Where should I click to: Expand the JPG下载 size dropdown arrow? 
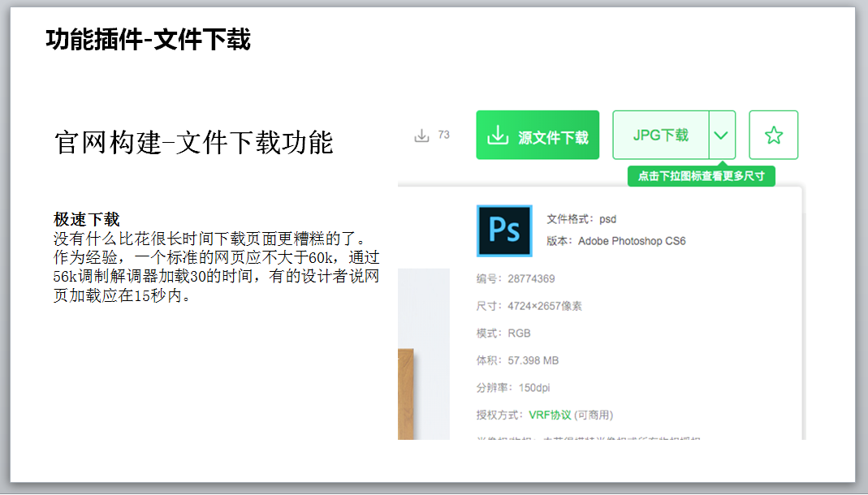click(722, 136)
